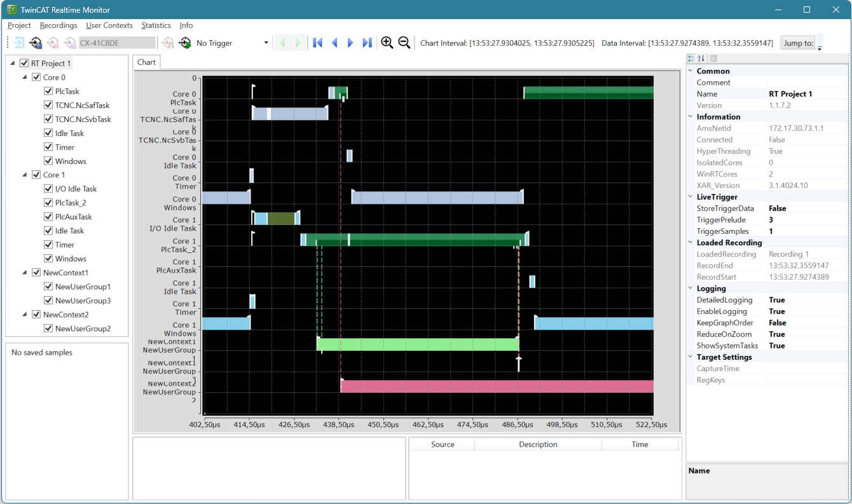Click the CX-41C8DE target name field

click(x=116, y=43)
